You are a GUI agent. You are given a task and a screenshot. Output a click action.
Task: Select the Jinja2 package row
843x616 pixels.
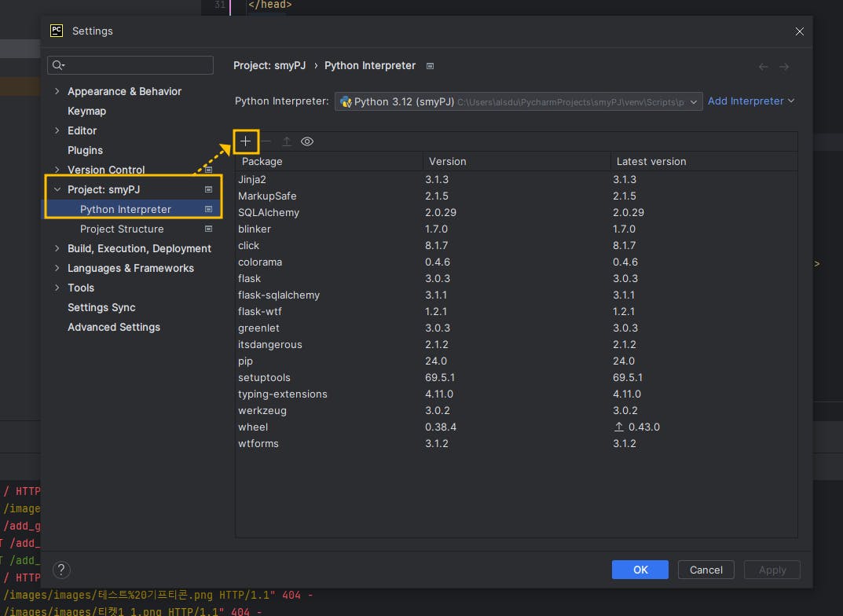(x=516, y=179)
